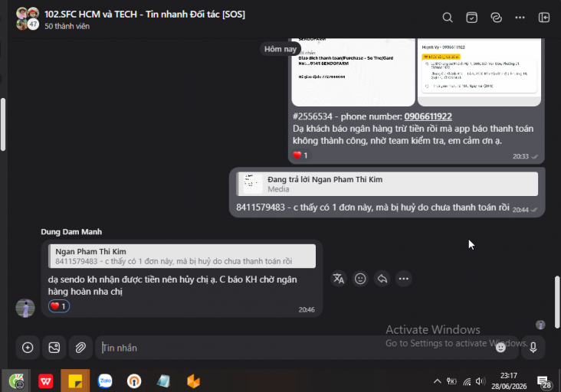Viewport: 561px width, 392px height.
Task: Click the left conversation list scrollbar
Action: pos(3,124)
